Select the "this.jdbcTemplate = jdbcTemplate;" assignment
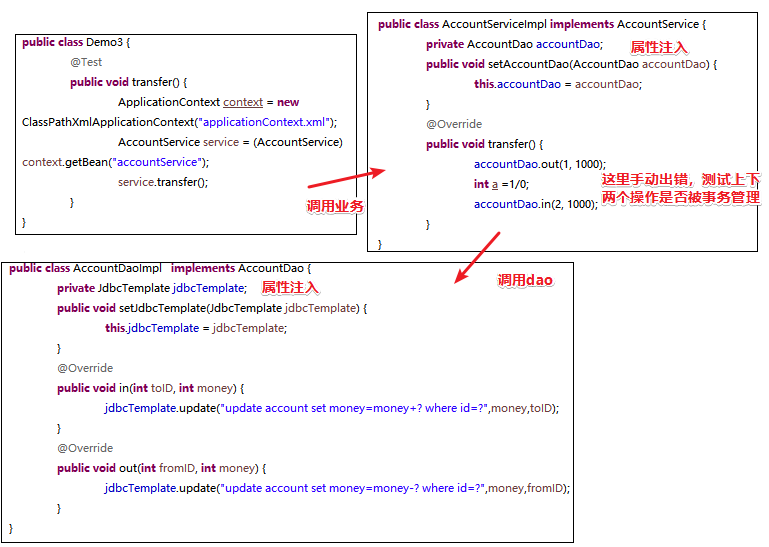 (x=196, y=328)
